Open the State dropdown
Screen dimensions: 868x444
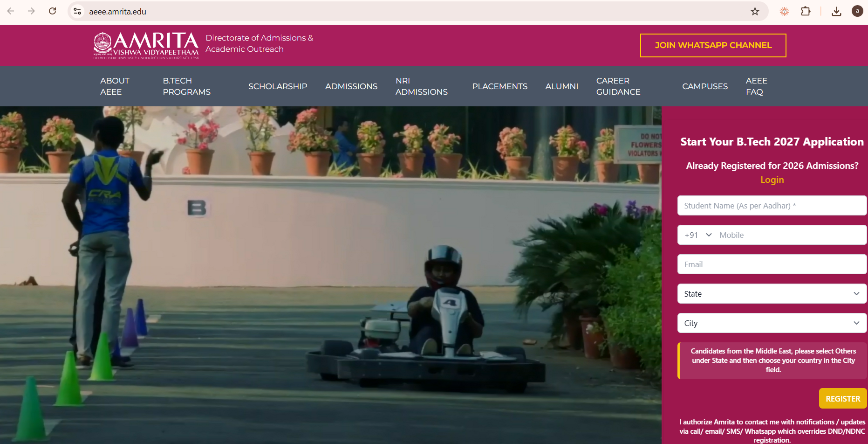click(x=772, y=294)
